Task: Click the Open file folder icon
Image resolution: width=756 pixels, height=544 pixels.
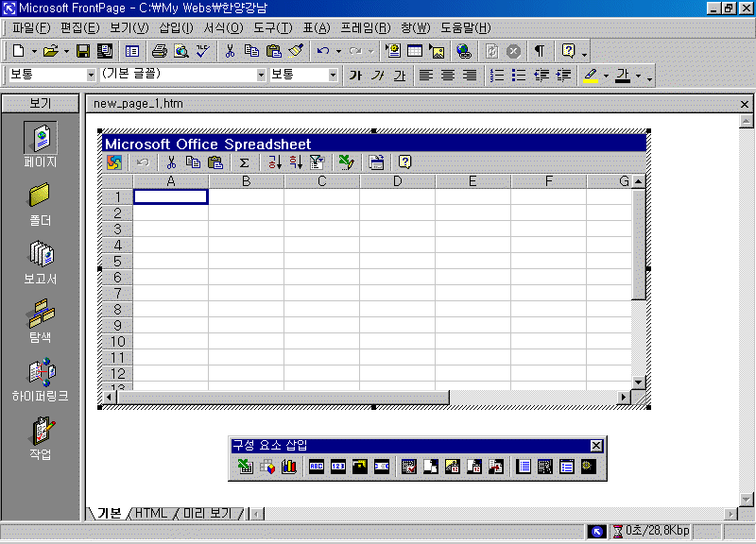Action: point(51,51)
